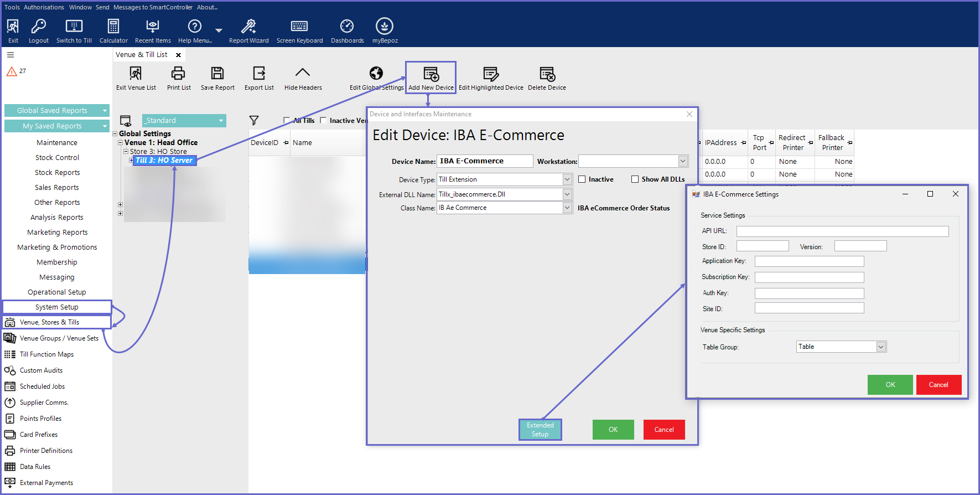Screen dimensions: 980x495
Task: Click the hamburger menu icon in sidebar
Action: pos(11,55)
